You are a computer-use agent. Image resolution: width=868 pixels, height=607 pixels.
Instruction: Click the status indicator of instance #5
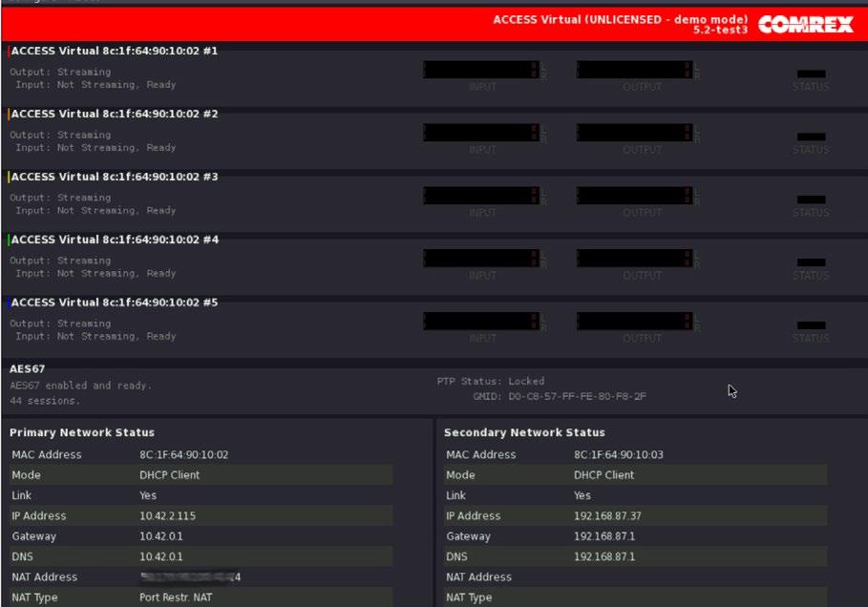(811, 325)
